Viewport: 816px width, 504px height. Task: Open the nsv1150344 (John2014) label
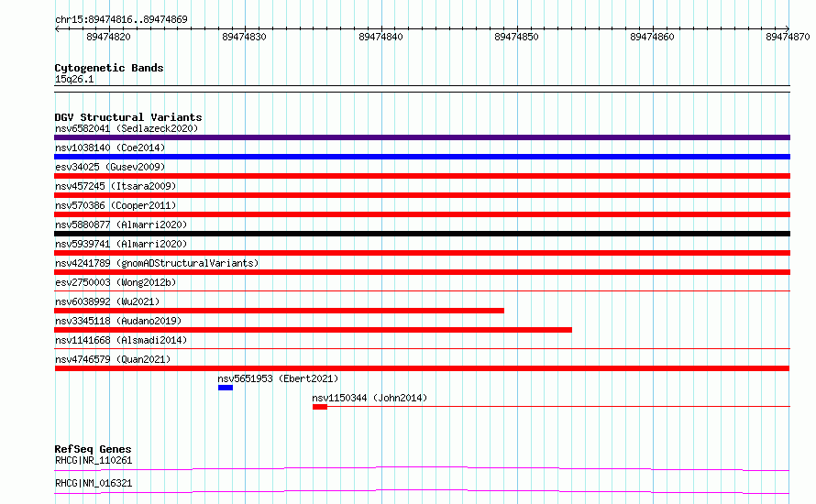(369, 398)
